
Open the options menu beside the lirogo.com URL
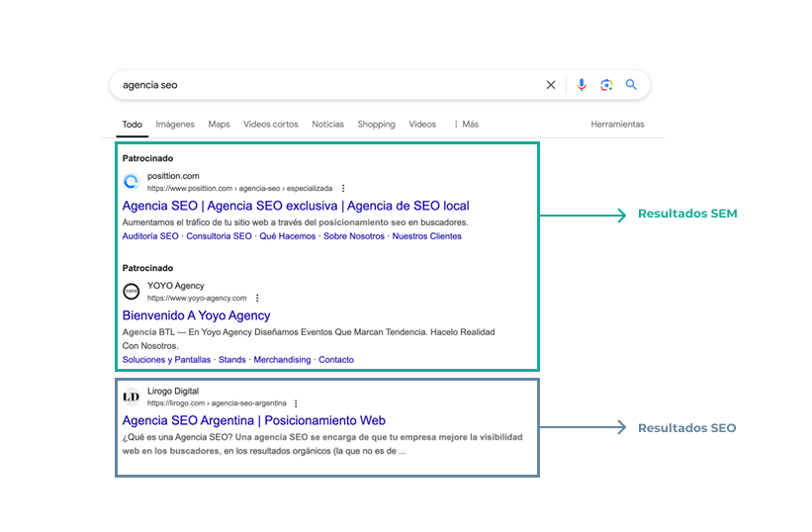coord(296,403)
